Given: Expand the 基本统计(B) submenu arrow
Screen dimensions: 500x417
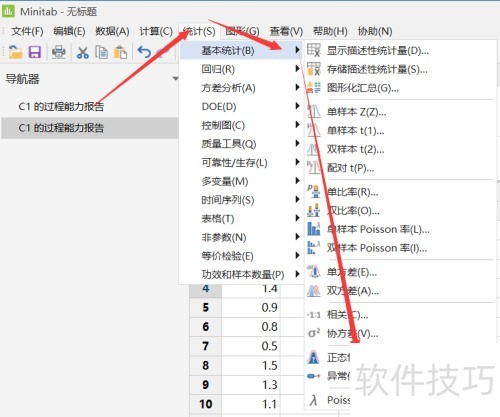Looking at the screenshot, I should click(x=297, y=50).
